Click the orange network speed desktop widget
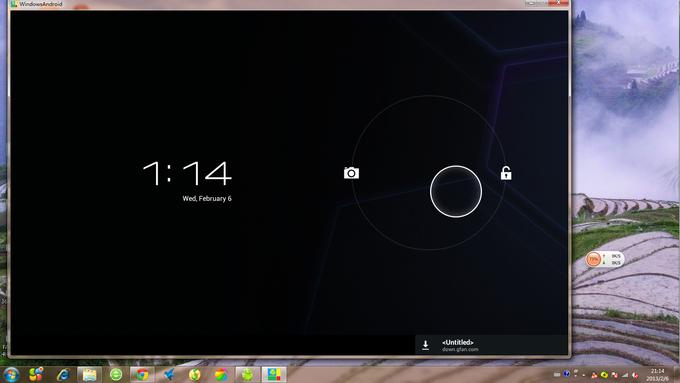The width and height of the screenshot is (680, 383). pos(605,259)
